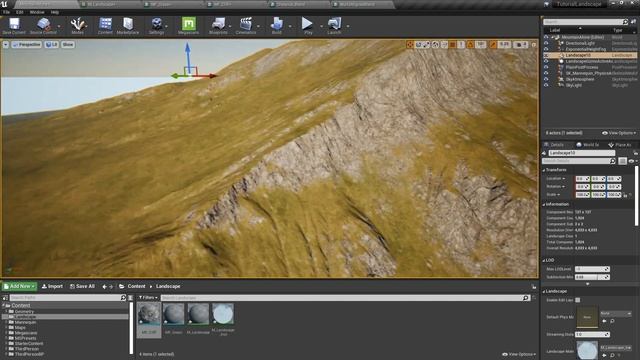Open Source Control from the toolbar
The image size is (640, 360).
(43, 25)
